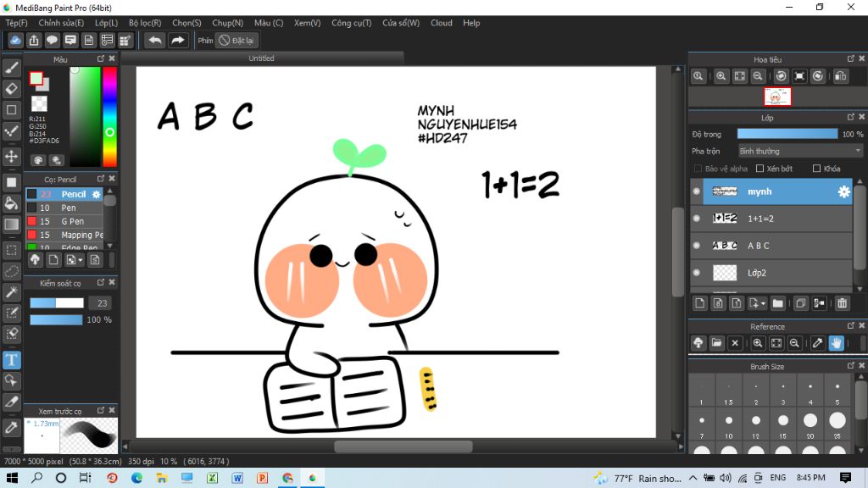Adjust the Độ trong opacity slider
The image size is (868, 488).
coord(787,134)
